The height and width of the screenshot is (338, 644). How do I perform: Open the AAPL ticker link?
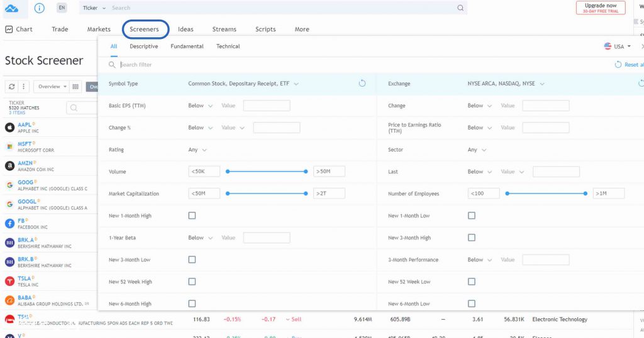point(25,124)
